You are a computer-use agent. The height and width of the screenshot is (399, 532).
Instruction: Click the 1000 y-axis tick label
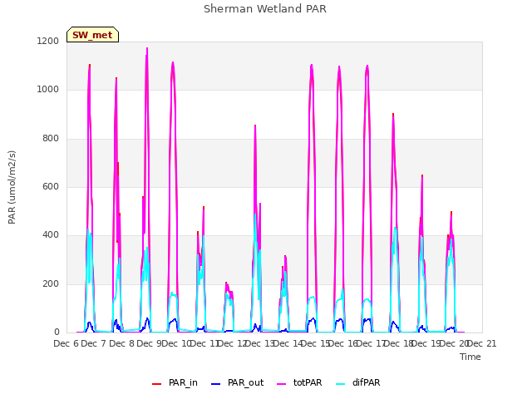[48, 90]
